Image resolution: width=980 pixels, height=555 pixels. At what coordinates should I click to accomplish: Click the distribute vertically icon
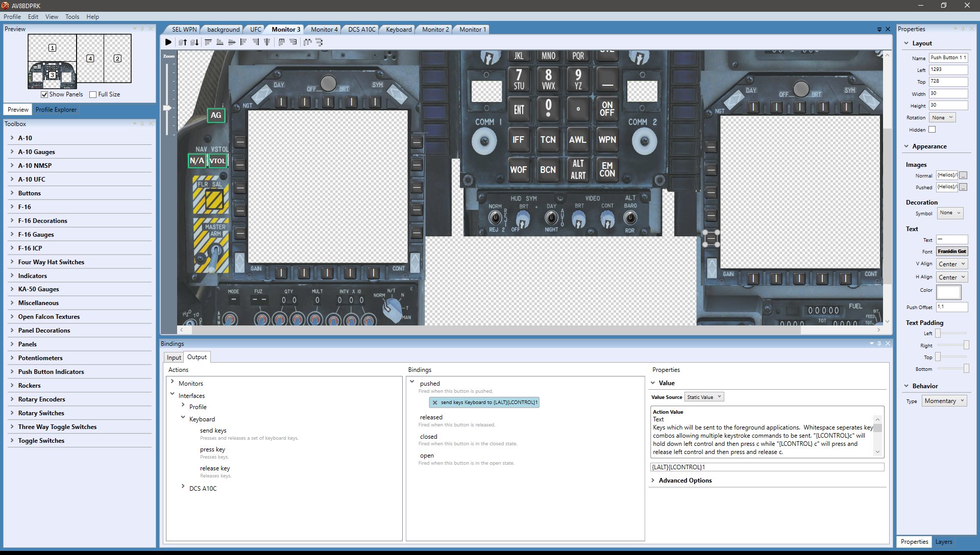pyautogui.click(x=293, y=42)
